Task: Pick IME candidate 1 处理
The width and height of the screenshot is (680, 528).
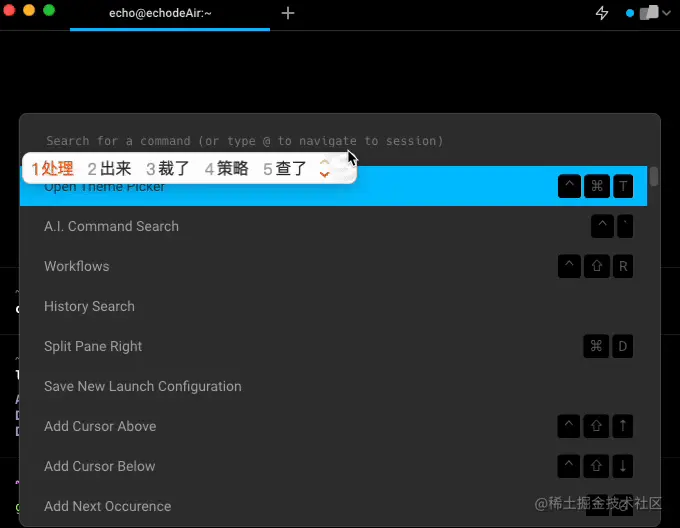Action: click(x=52, y=168)
